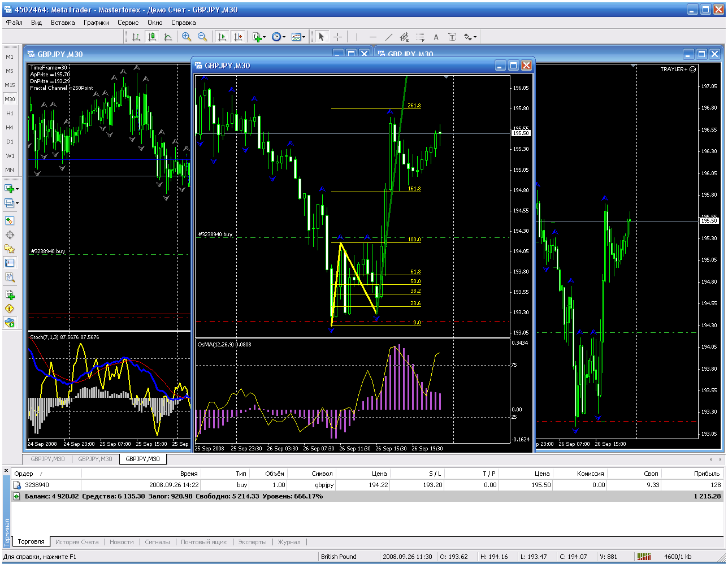Screen dimensions: 728x564
Task: Open the Indicators list icon
Action: point(257,37)
